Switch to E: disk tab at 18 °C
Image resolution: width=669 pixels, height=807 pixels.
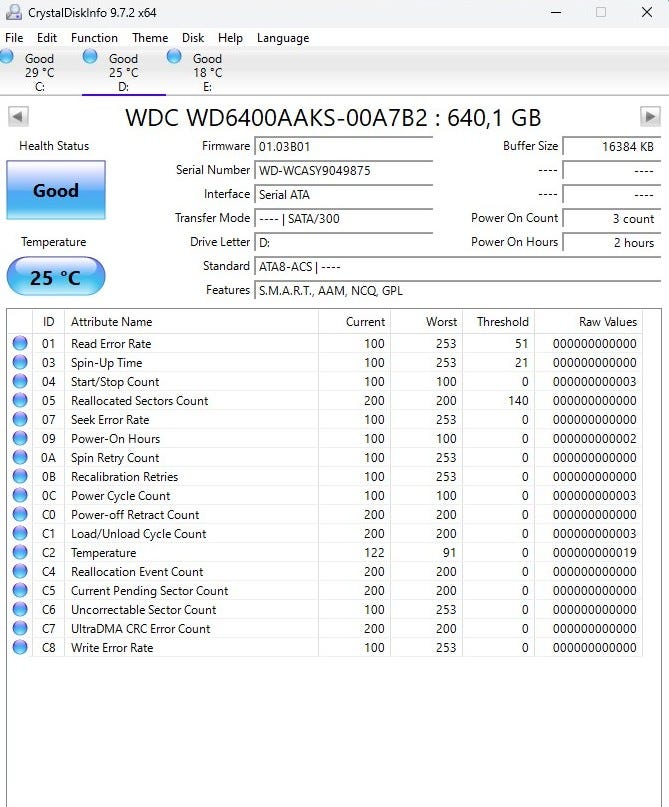pyautogui.click(x=208, y=72)
